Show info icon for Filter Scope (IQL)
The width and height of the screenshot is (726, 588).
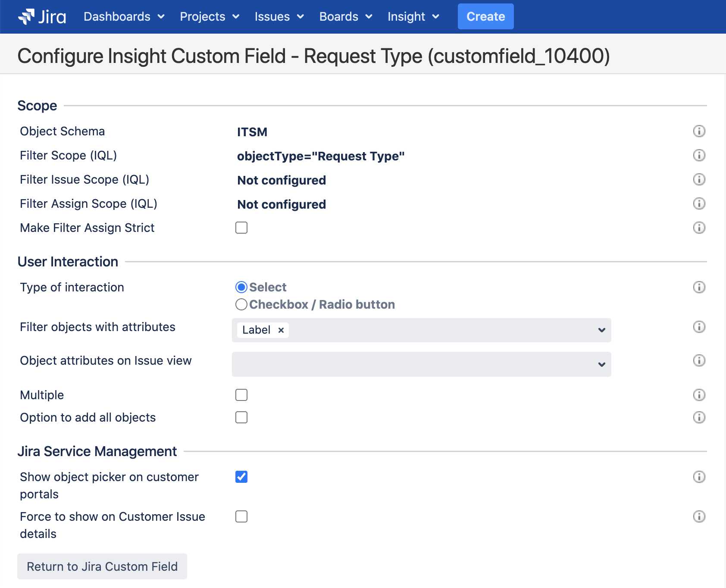pos(699,155)
